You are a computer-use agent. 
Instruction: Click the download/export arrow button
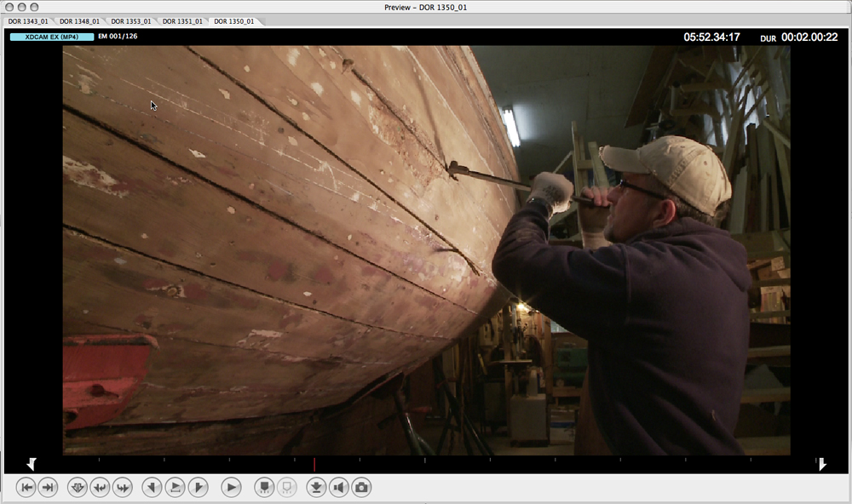click(x=316, y=488)
